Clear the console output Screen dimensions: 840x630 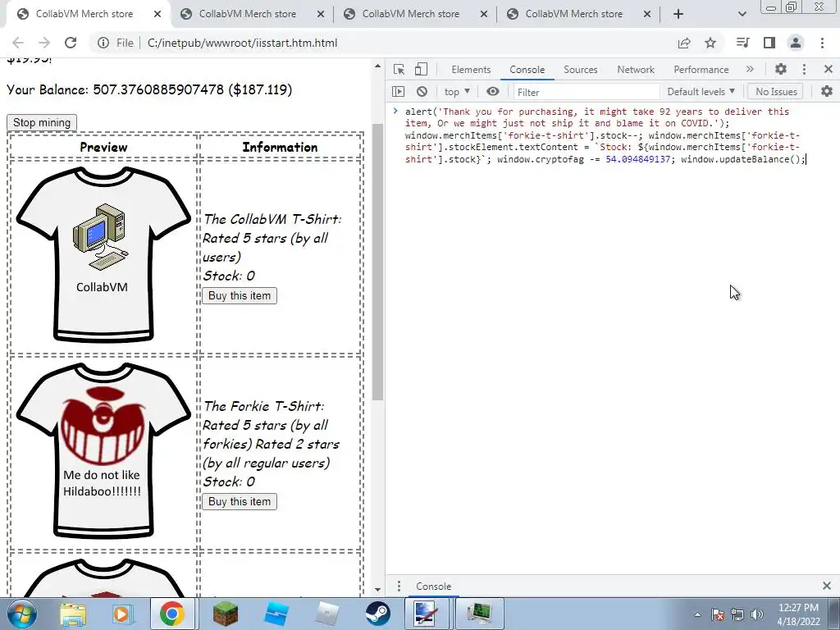point(422,92)
